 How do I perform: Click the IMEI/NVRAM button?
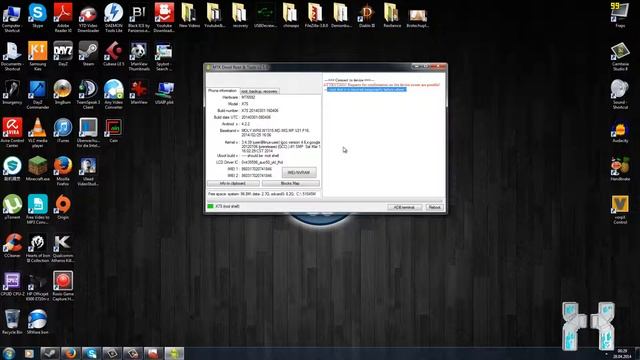pyautogui.click(x=299, y=172)
